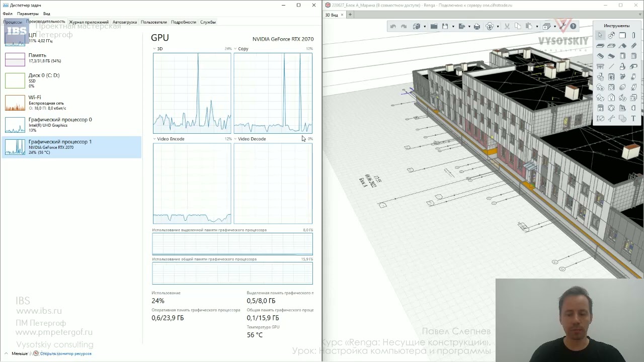
Task: Add a new tab with plus button in Renga
Action: (350, 15)
